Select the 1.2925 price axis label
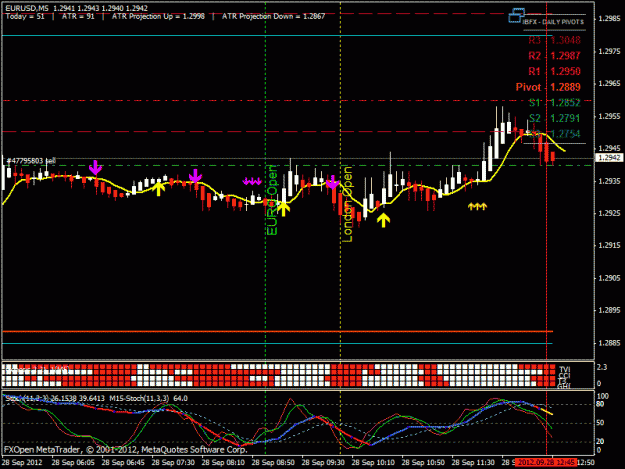The image size is (625, 469). [x=609, y=213]
